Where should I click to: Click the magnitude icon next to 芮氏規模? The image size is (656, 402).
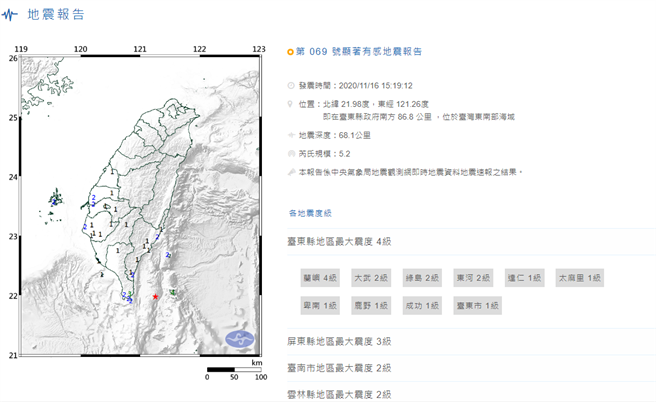291,154
